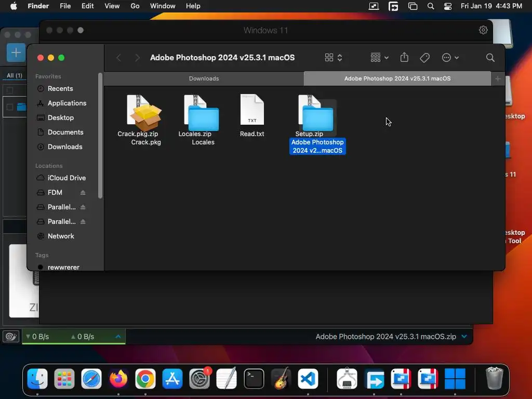This screenshot has height=399, width=532.
Task: Change view mode with icon view selector
Action: (334, 58)
